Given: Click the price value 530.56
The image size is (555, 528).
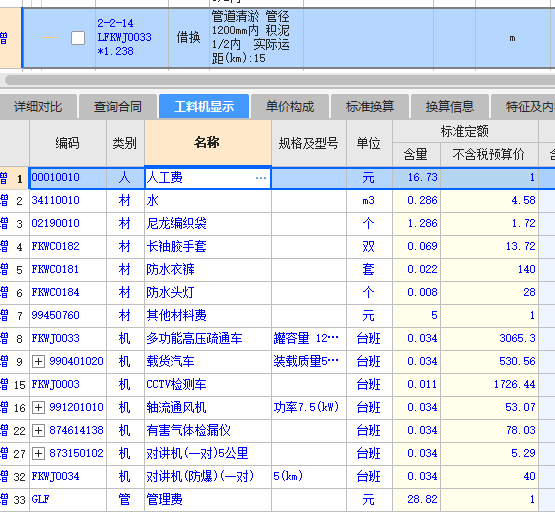Looking at the screenshot, I should pyautogui.click(x=489, y=362).
